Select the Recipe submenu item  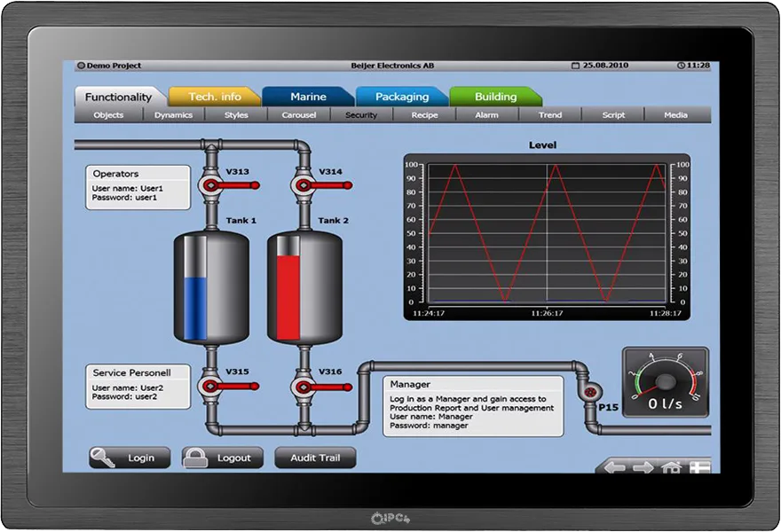pos(424,115)
